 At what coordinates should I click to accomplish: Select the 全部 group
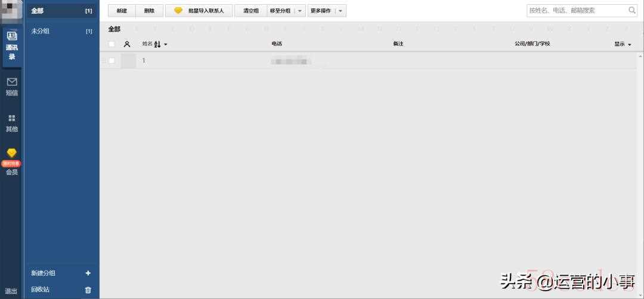pos(61,11)
